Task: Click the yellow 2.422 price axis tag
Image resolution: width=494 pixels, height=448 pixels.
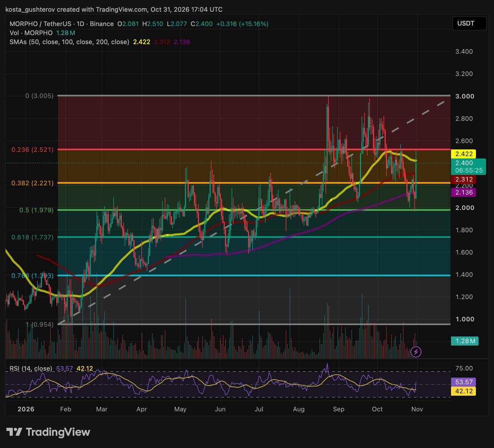Action: tap(464, 154)
